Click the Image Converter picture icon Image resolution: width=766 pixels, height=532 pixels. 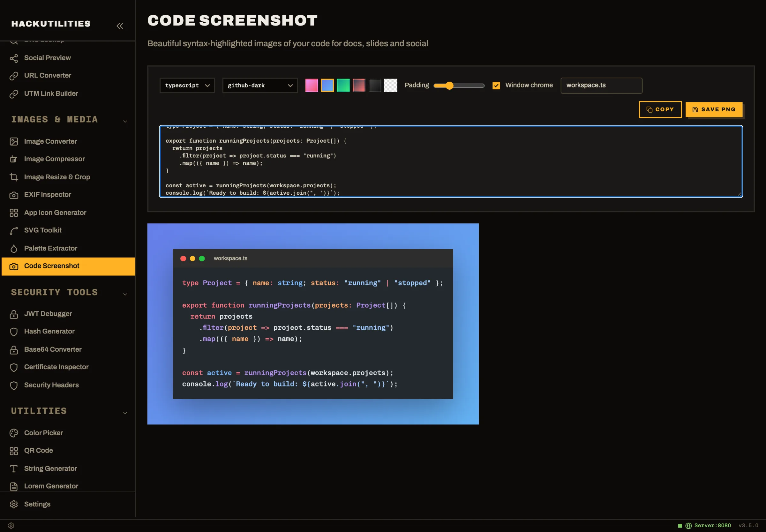[x=14, y=142]
